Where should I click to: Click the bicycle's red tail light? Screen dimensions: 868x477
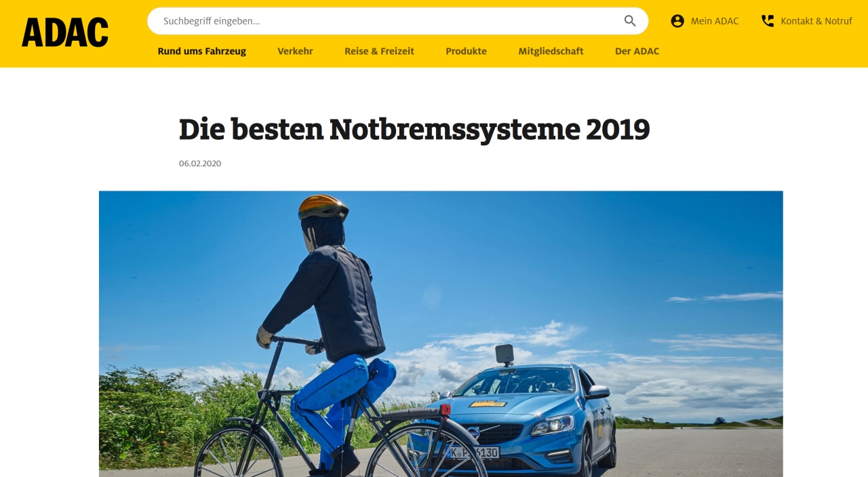tap(445, 409)
